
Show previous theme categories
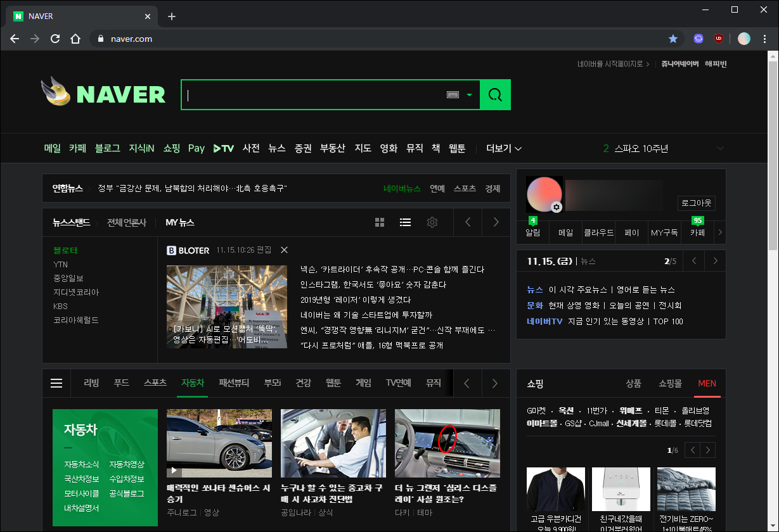pyautogui.click(x=467, y=383)
